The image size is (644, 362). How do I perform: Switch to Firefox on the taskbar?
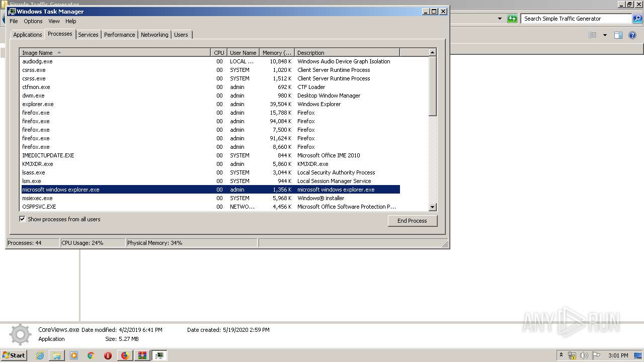tap(125, 355)
